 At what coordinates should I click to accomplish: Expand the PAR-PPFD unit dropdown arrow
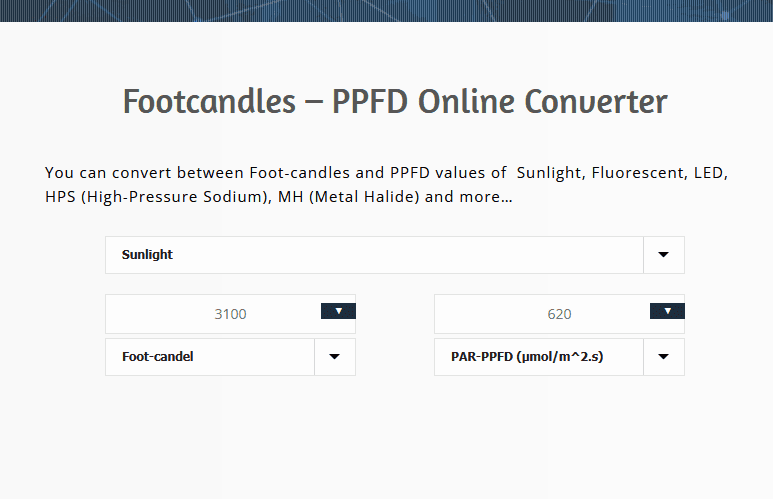tap(664, 357)
